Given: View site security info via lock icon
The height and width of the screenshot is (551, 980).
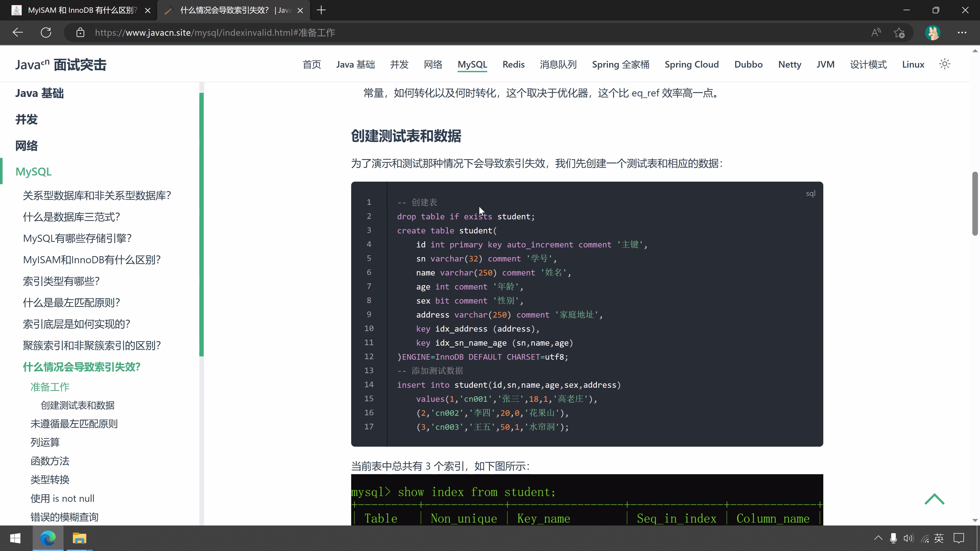Looking at the screenshot, I should [80, 32].
